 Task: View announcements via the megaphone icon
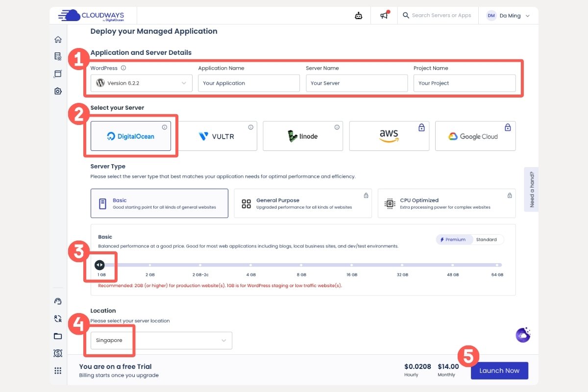coord(384,15)
